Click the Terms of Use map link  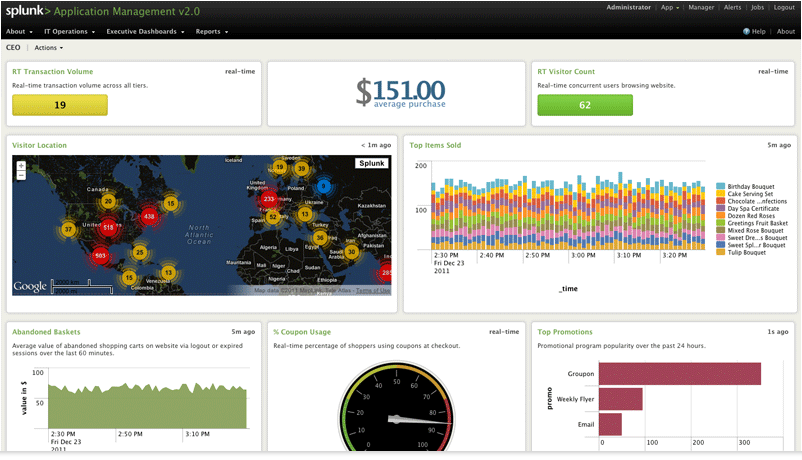[373, 291]
